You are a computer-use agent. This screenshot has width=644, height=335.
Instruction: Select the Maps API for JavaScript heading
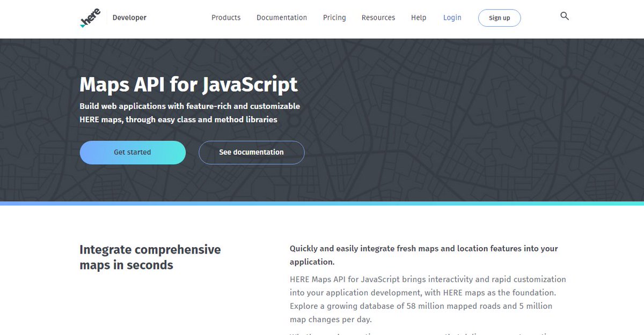188,85
